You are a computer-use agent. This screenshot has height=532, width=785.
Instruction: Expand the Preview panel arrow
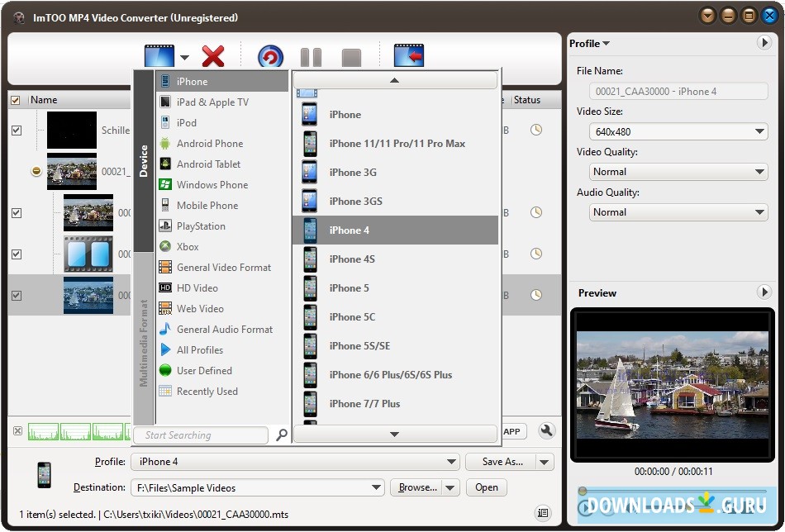point(764,292)
